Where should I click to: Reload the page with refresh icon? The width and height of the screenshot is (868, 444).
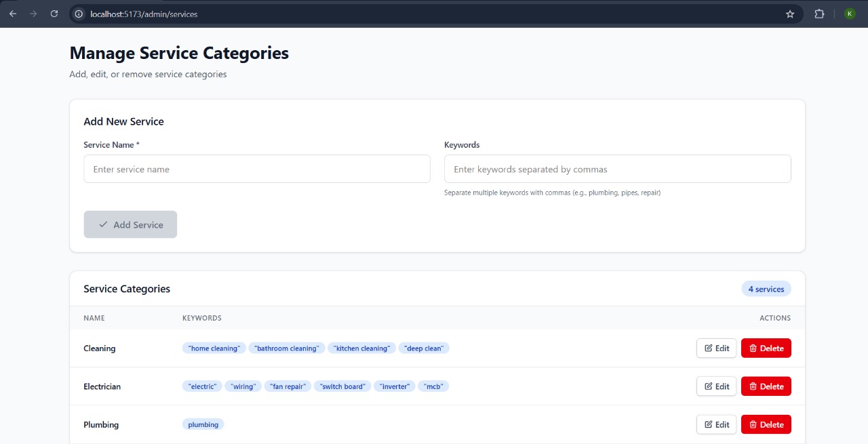tap(54, 14)
